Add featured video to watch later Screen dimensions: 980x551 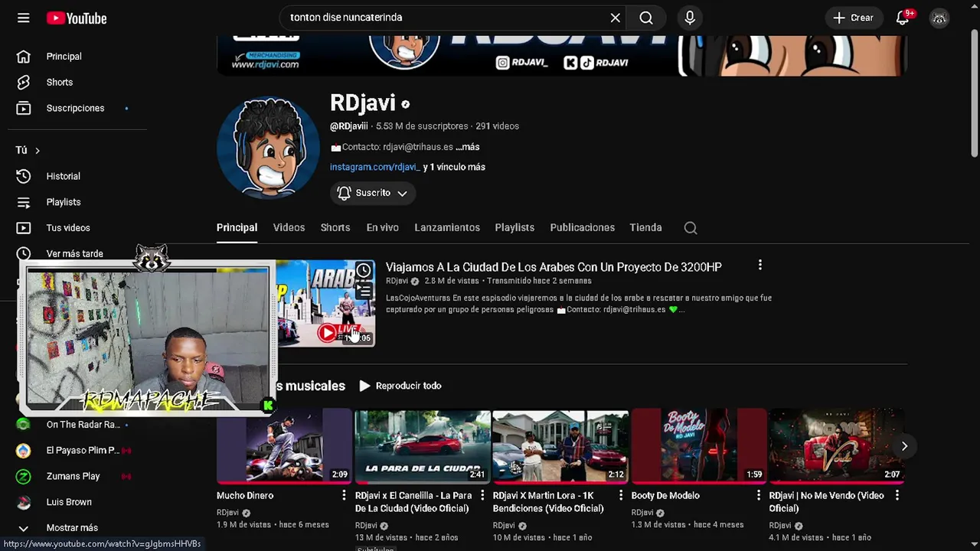click(x=364, y=270)
